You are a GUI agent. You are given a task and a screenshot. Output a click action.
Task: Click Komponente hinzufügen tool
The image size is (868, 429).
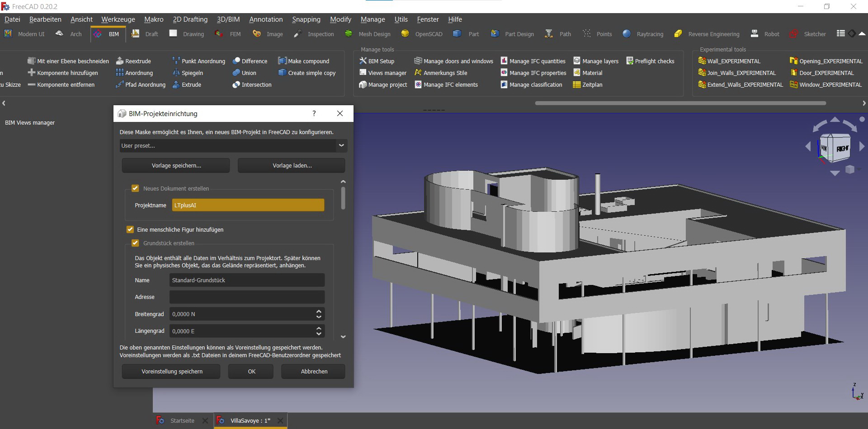tap(63, 73)
